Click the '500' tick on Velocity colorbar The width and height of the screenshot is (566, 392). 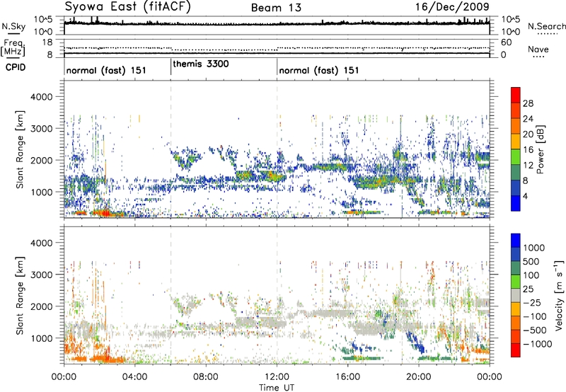click(531, 262)
